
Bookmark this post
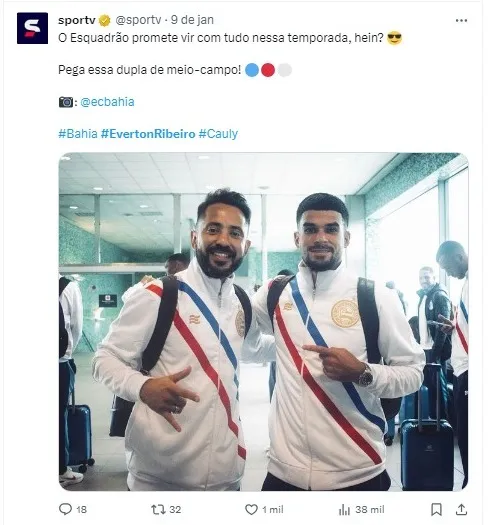[436, 510]
